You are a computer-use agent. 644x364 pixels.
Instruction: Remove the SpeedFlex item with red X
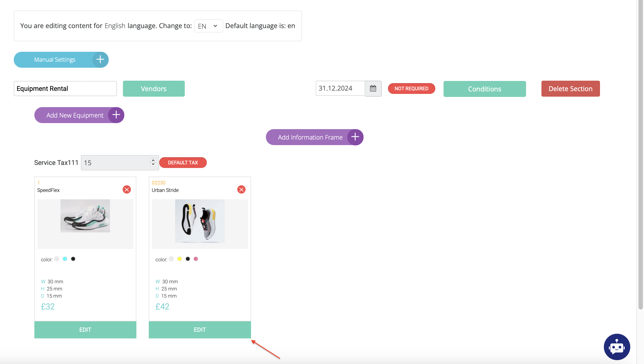pos(127,189)
